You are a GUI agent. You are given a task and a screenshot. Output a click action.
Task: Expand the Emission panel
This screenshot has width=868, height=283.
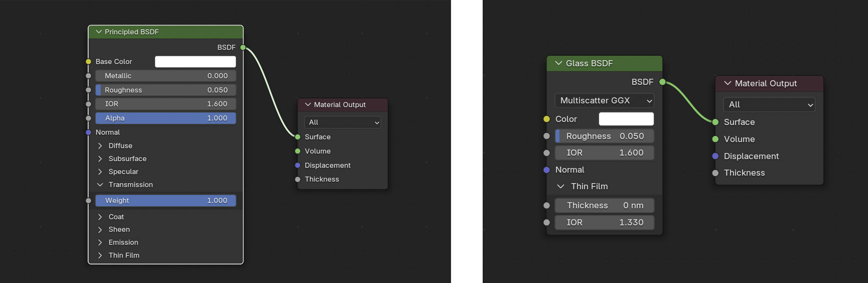click(x=100, y=242)
